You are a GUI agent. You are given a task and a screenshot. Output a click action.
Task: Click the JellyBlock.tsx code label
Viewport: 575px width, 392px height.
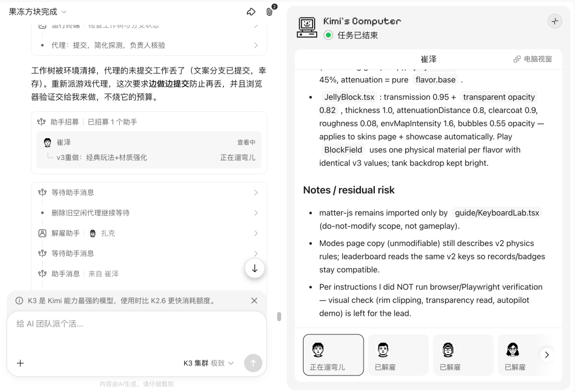[x=349, y=97]
